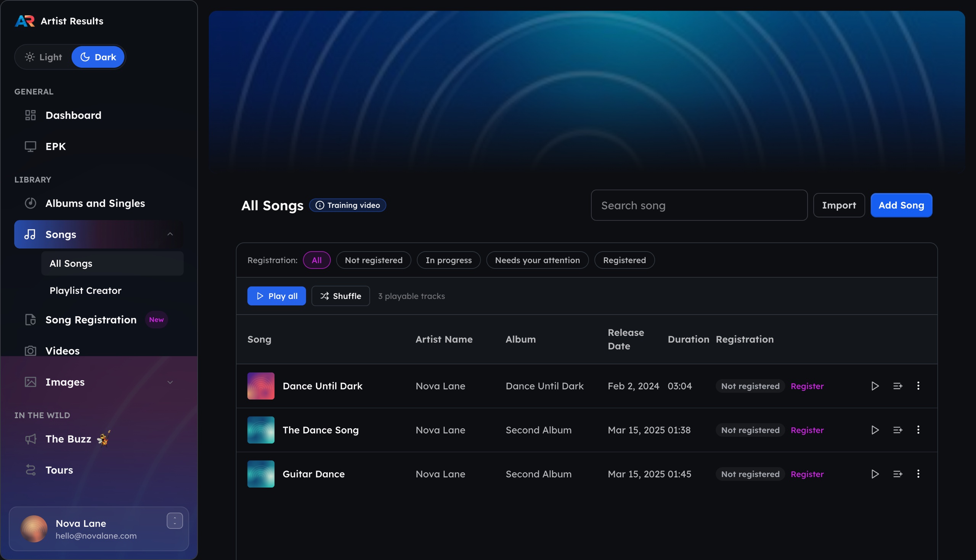
Task: Open more options for Dance Until Dark
Action: click(918, 386)
